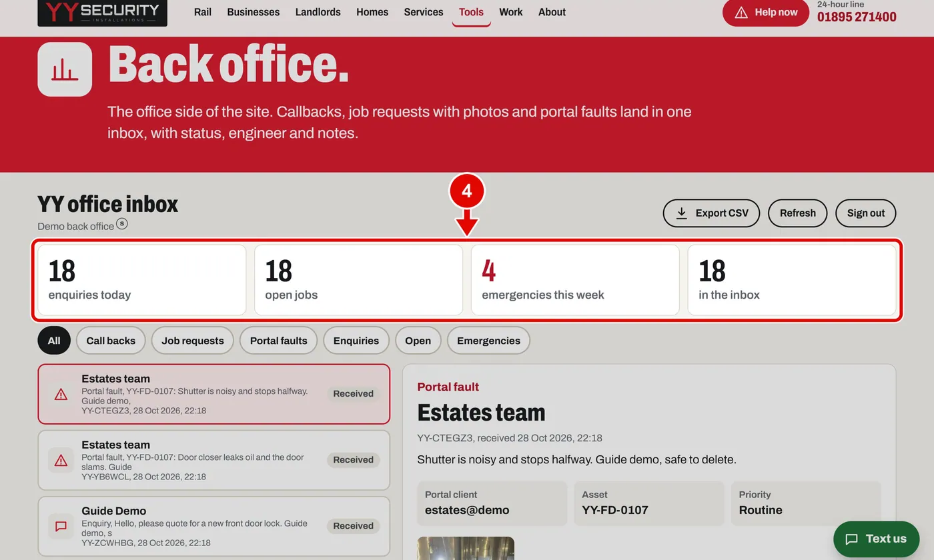Call the 01895 271400 phone link
The height and width of the screenshot is (560, 934).
857,17
